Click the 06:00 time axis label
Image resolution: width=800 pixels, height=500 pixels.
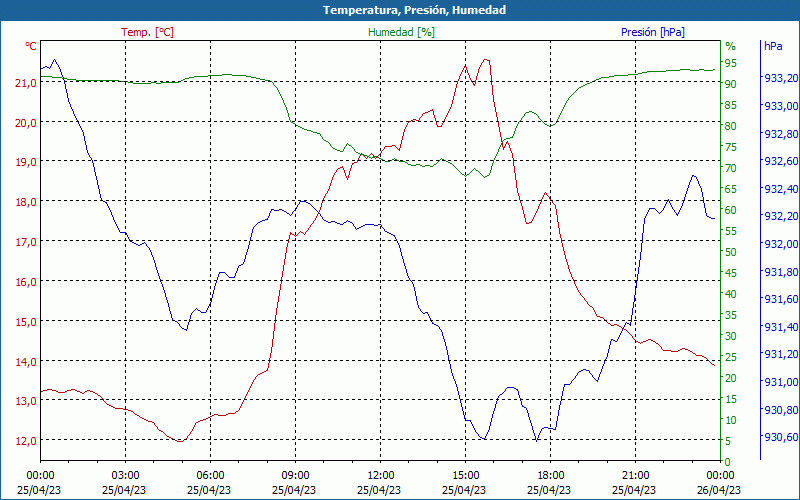pyautogui.click(x=210, y=474)
